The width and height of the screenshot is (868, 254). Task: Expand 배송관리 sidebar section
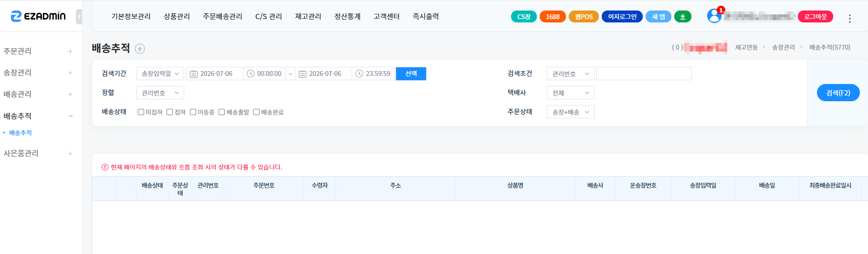point(70,94)
